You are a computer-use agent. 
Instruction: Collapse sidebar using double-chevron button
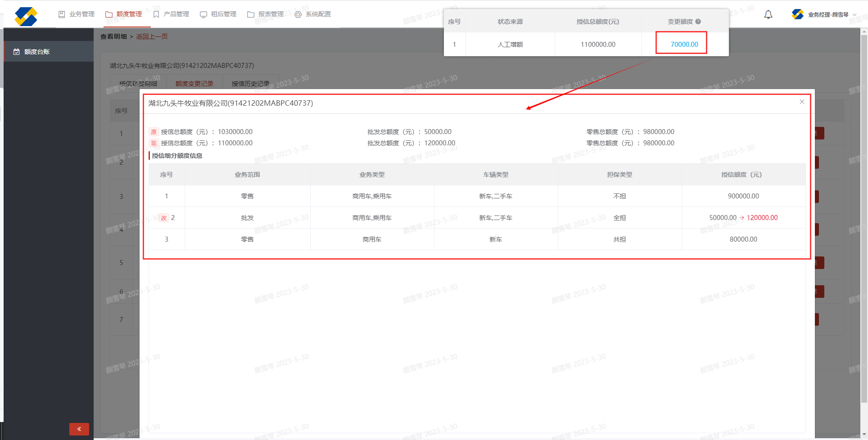click(79, 429)
